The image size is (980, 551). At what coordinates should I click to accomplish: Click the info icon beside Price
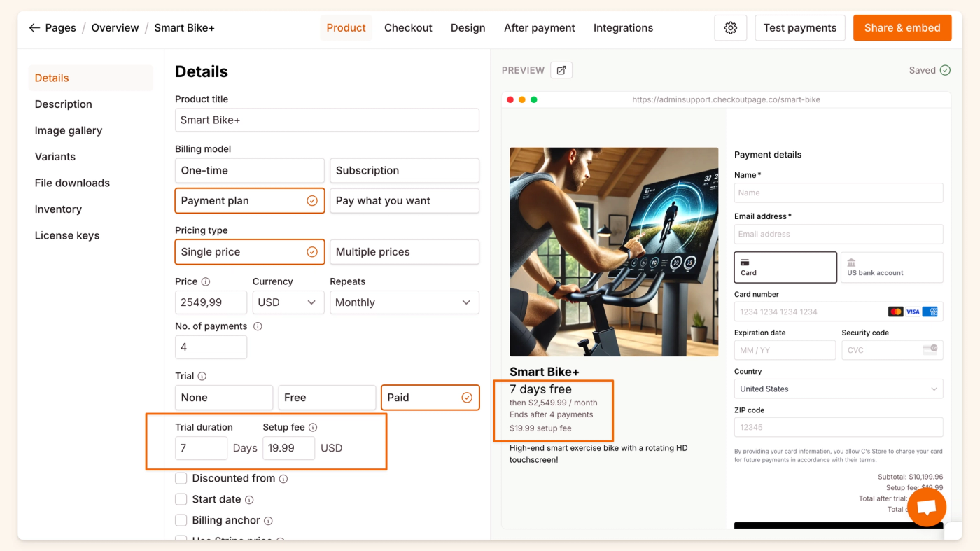click(x=206, y=281)
